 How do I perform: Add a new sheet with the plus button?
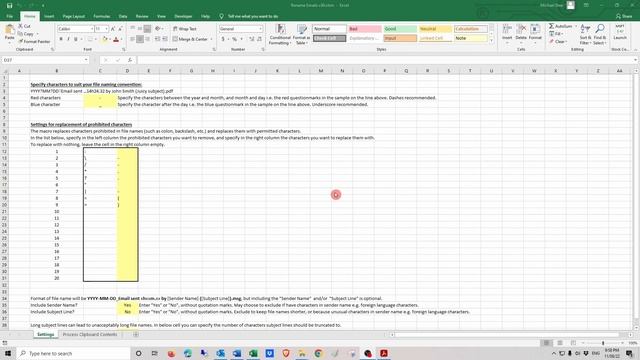pyautogui.click(x=136, y=334)
